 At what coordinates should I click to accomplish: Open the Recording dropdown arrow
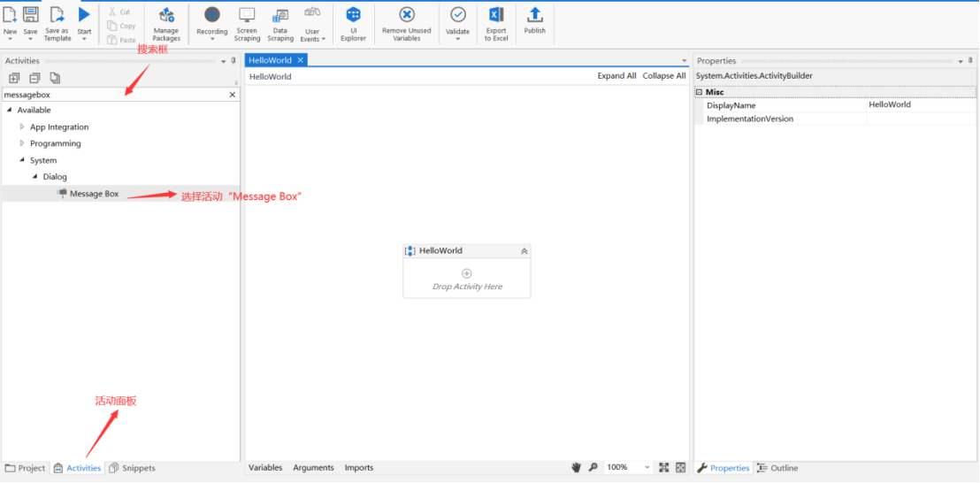tap(212, 39)
